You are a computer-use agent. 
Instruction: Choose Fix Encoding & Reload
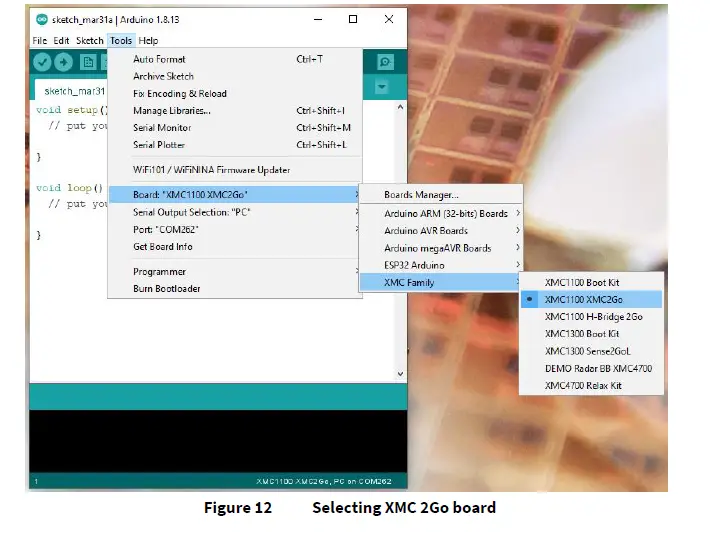click(x=235, y=94)
